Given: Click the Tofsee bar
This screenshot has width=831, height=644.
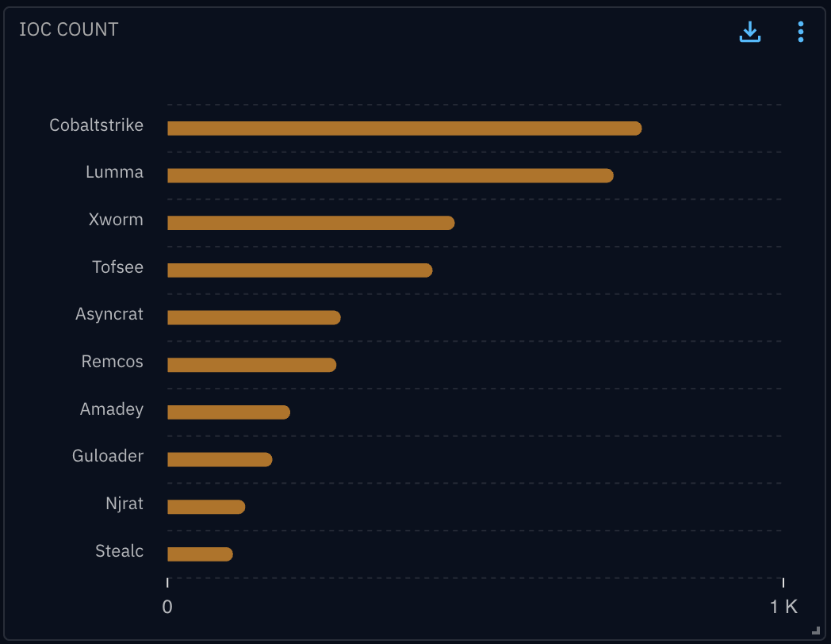Looking at the screenshot, I should [x=299, y=270].
